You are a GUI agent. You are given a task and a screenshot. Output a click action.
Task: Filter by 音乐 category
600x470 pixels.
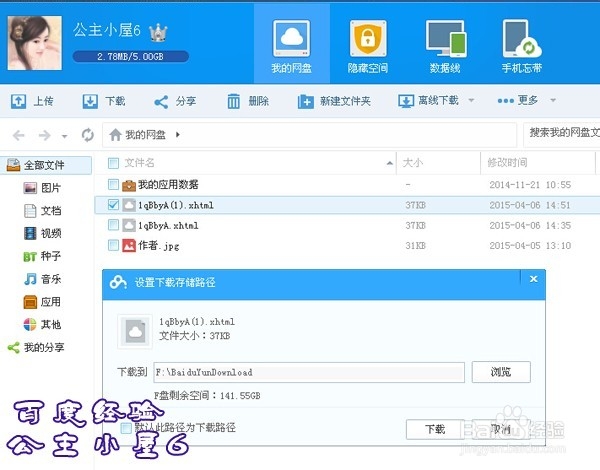(x=42, y=279)
